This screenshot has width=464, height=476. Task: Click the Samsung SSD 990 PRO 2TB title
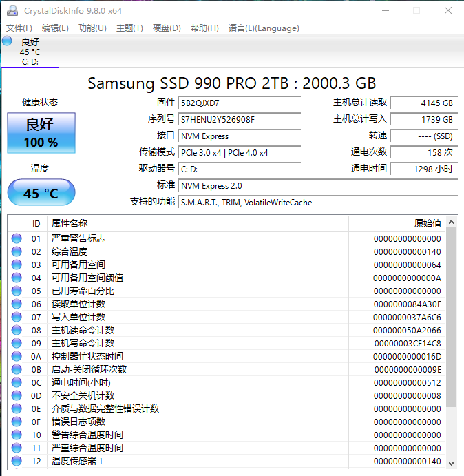[x=232, y=83]
